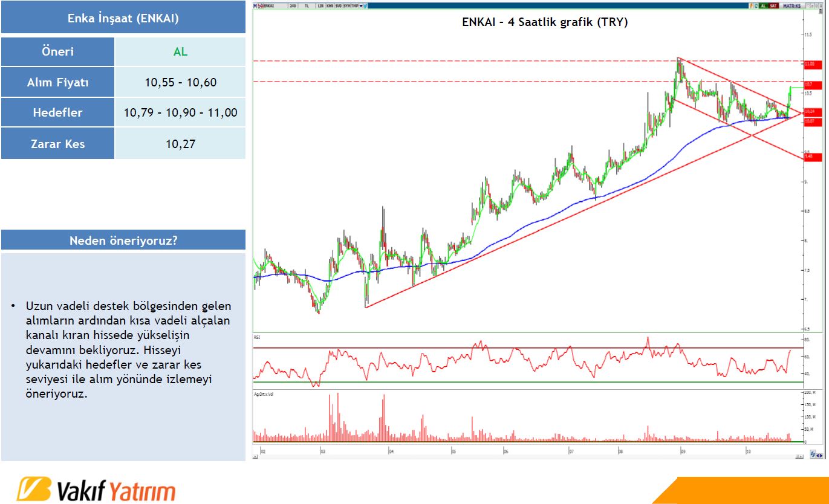Image resolution: width=829 pixels, height=504 pixels.
Task: Click the Neden öneriyoruz? heading
Action: pyautogui.click(x=123, y=240)
